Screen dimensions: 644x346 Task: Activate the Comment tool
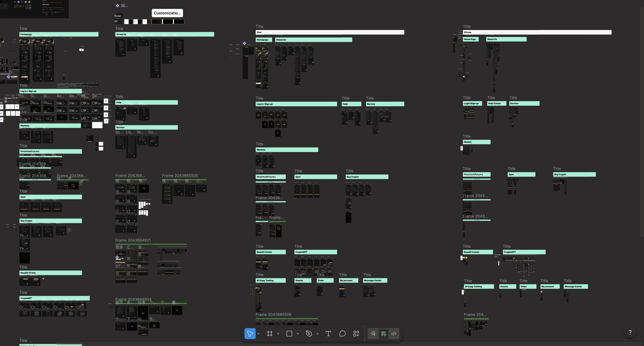tap(343, 334)
